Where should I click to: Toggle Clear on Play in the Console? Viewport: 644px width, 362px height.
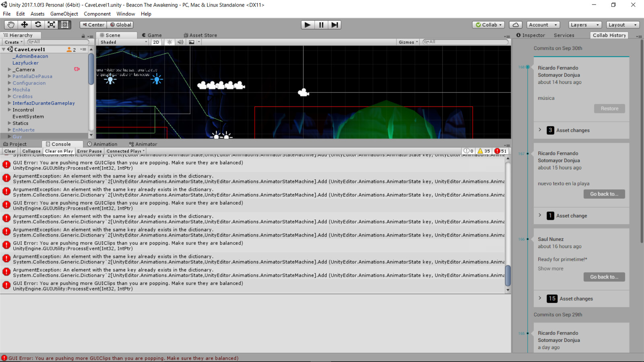pyautogui.click(x=59, y=151)
